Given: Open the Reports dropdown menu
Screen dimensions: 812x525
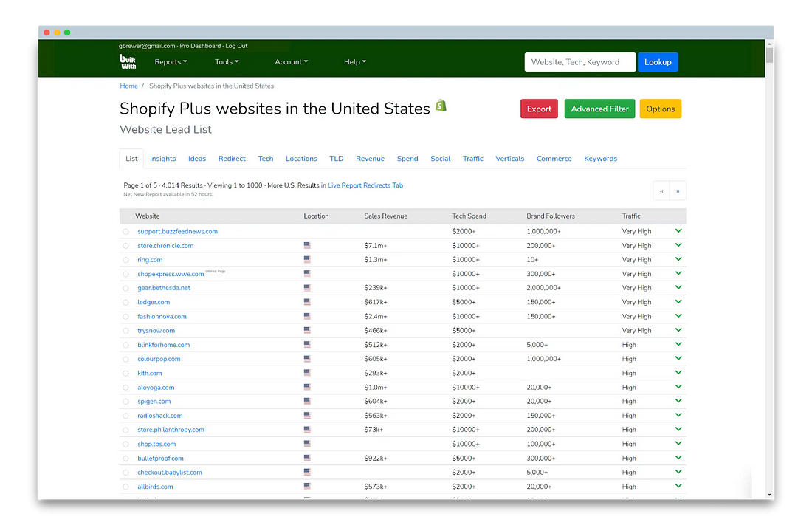Looking at the screenshot, I should [x=171, y=62].
